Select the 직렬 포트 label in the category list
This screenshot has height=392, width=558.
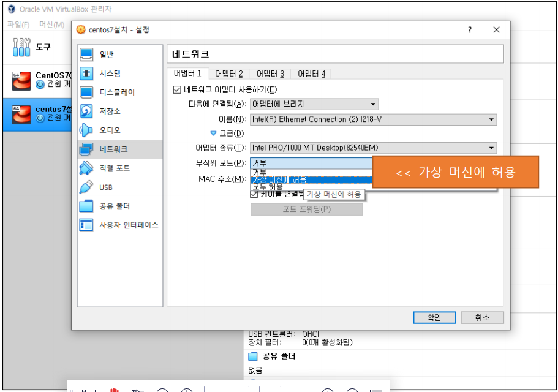point(115,168)
